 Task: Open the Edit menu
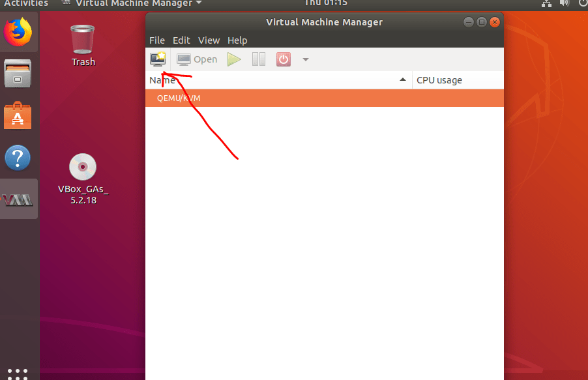(x=181, y=40)
